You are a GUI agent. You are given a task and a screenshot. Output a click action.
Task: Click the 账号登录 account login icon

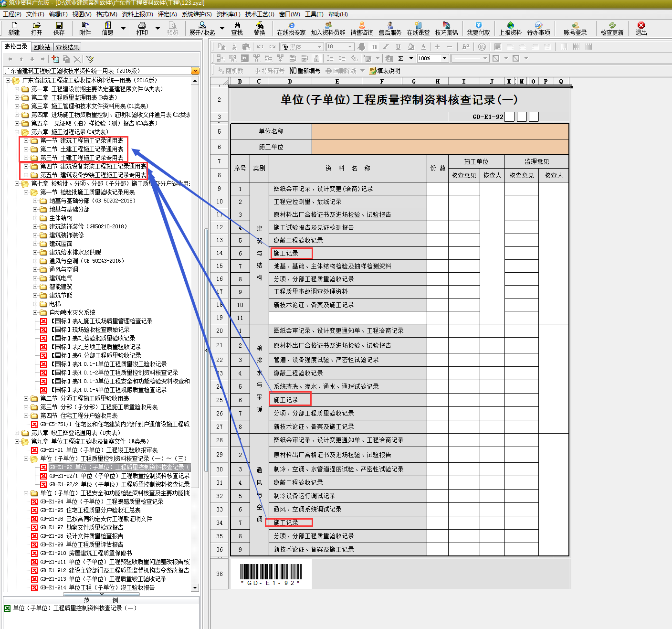click(575, 25)
